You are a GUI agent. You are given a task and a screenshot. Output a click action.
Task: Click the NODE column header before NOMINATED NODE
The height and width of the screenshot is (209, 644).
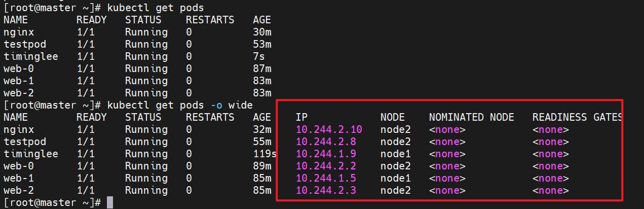pos(393,118)
